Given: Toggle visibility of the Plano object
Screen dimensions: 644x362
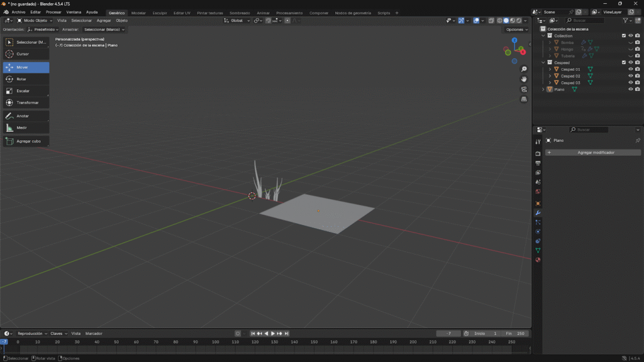Looking at the screenshot, I should [630, 89].
